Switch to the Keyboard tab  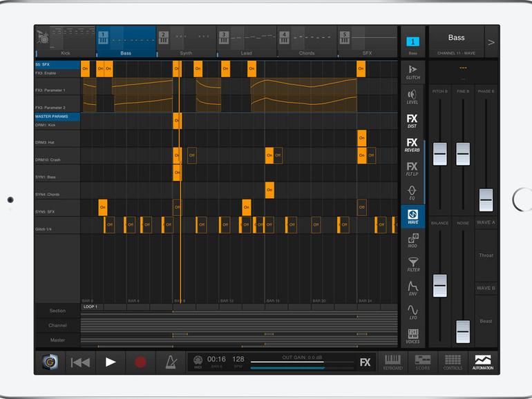coord(392,362)
